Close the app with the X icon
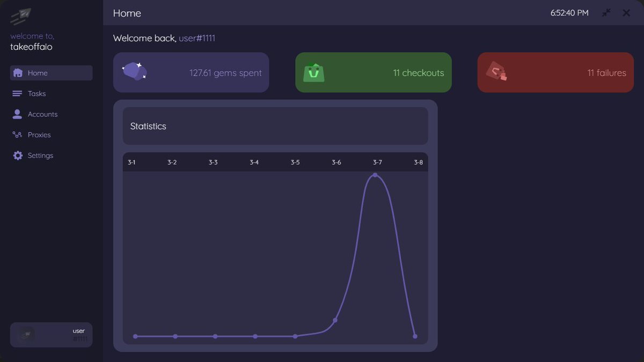644x362 pixels. 626,12
